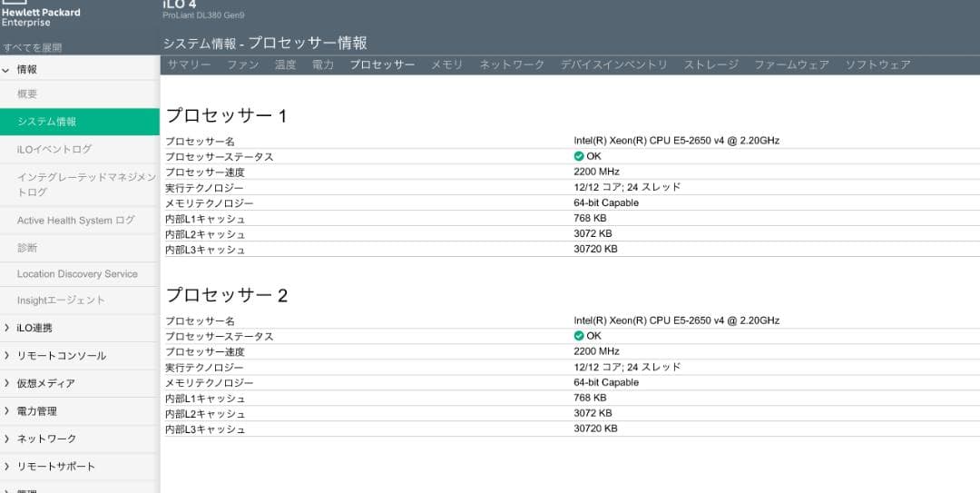
Task: Click プロセッサー 1 green OK status icon
Action: pyautogui.click(x=579, y=156)
